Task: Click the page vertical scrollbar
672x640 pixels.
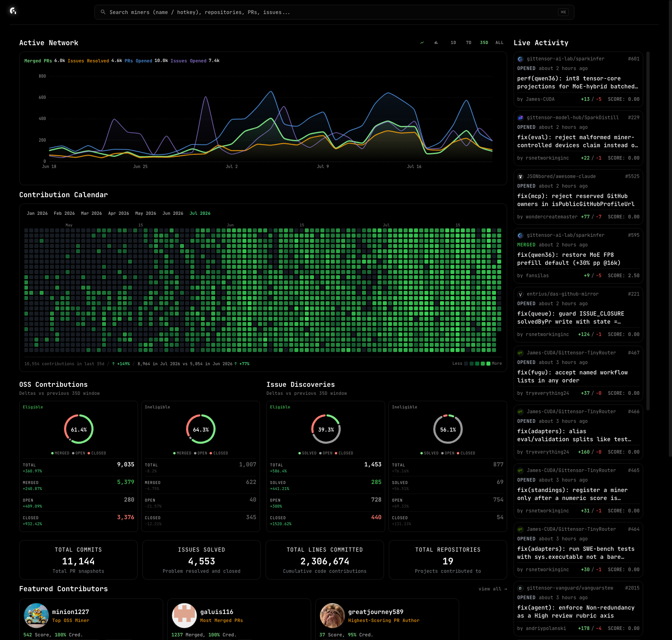Action: pos(670,228)
